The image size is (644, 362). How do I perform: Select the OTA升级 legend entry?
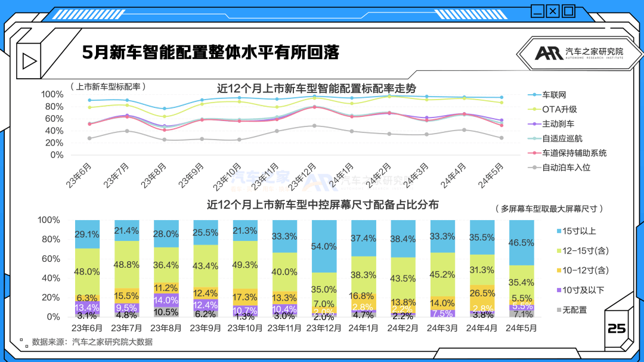click(553, 109)
